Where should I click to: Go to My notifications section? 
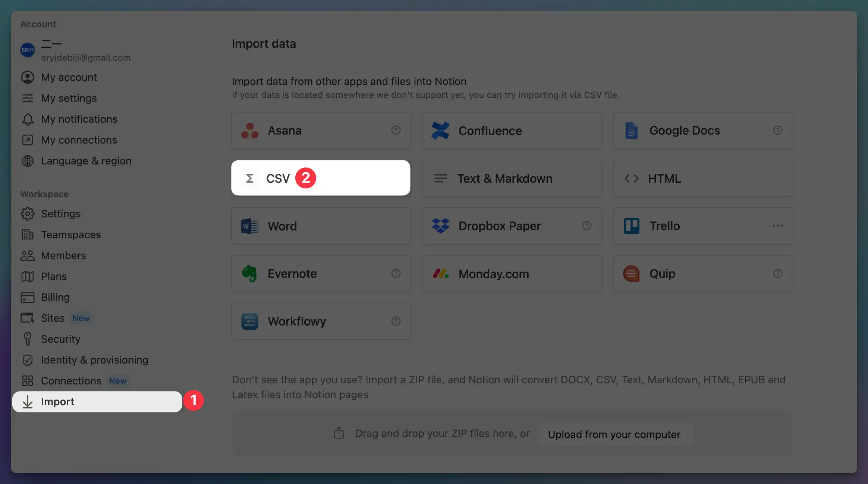79,119
